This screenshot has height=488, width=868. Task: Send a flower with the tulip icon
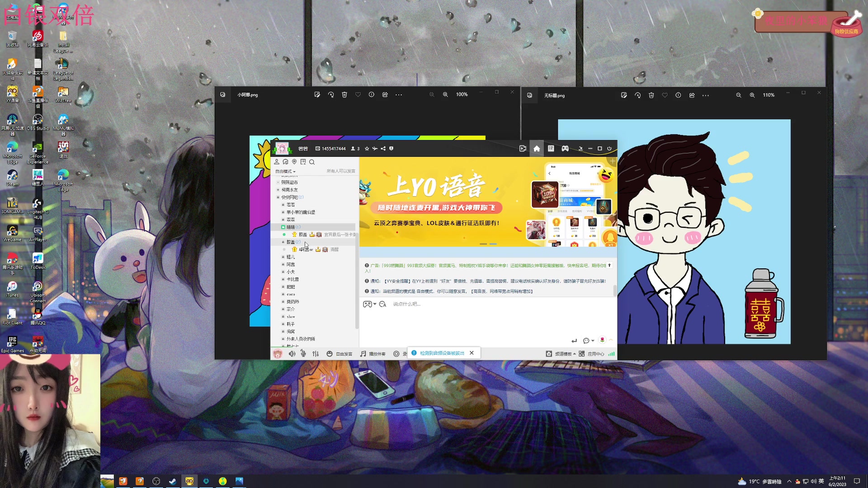point(602,340)
